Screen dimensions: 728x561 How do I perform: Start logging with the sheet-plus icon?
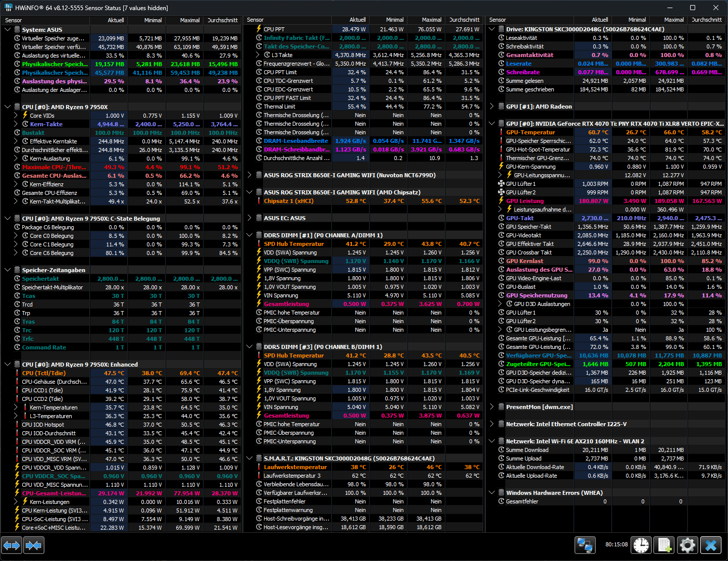tap(664, 545)
